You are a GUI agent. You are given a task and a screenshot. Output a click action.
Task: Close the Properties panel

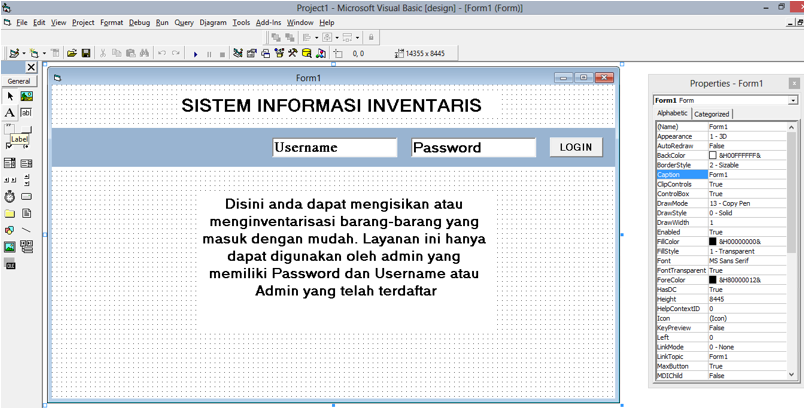tap(794, 83)
